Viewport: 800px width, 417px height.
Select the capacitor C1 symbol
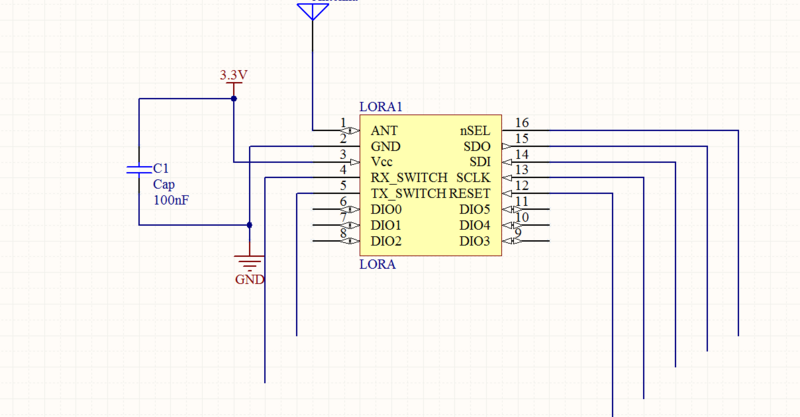tap(139, 168)
